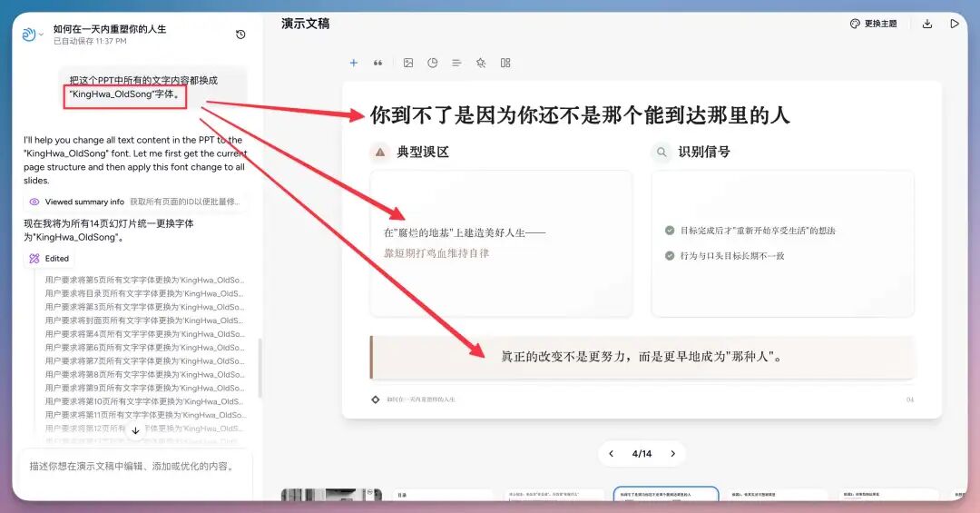The width and height of the screenshot is (980, 513).
Task: Click the quote 真正的改变不是更努力
Action: [x=642, y=357]
